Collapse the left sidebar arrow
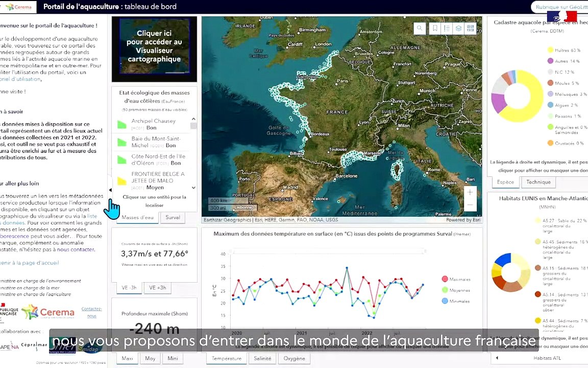 [x=110, y=190]
